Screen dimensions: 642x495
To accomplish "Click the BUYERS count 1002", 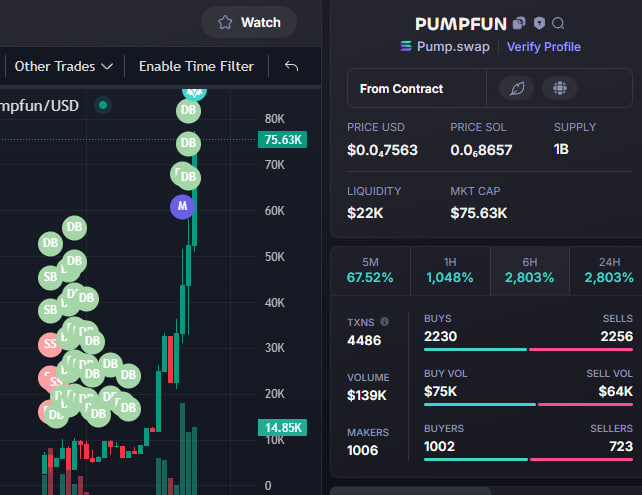I will (x=439, y=446).
